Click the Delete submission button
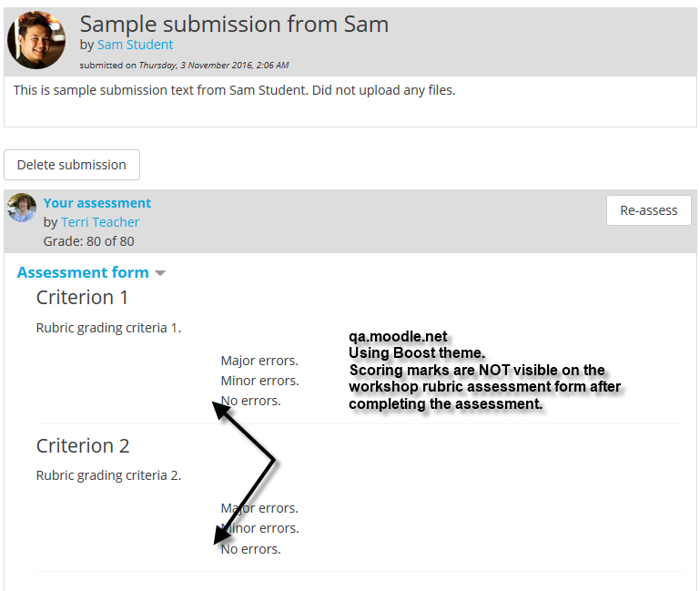Viewport: 700px width, 591px height. 72,165
